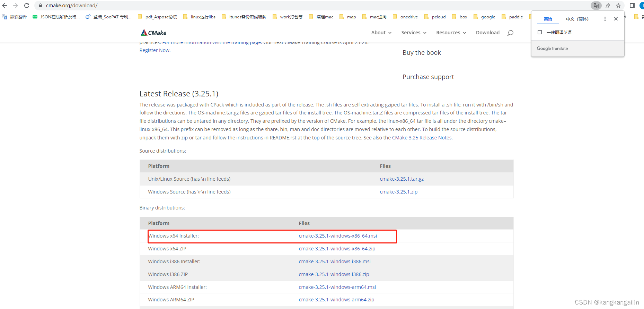Click the browser forward arrow

16,6
